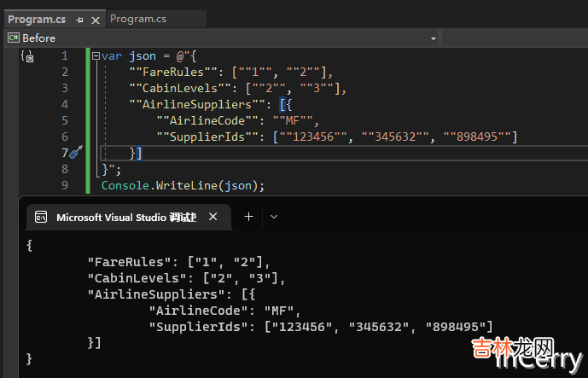Click the braces icon in the editor margin
Screen dimensions: 588x378
pos(27,57)
